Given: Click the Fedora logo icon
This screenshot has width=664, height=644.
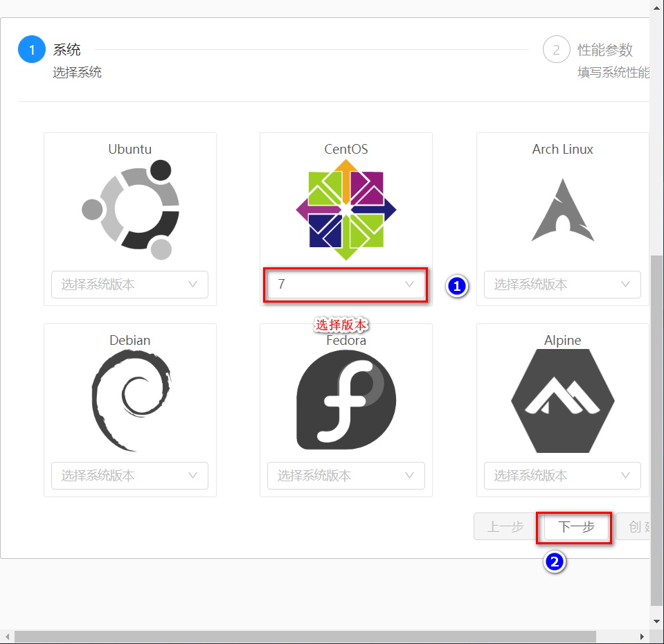Looking at the screenshot, I should tap(346, 400).
